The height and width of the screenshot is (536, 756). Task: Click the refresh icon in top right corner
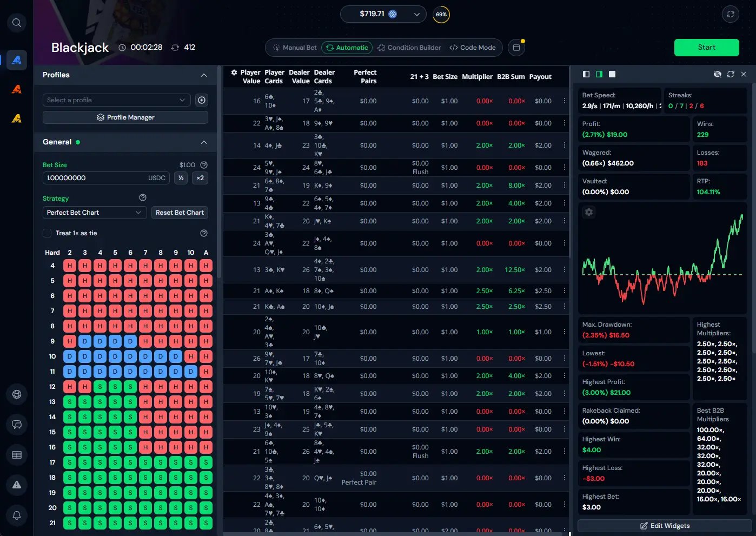pos(731,15)
